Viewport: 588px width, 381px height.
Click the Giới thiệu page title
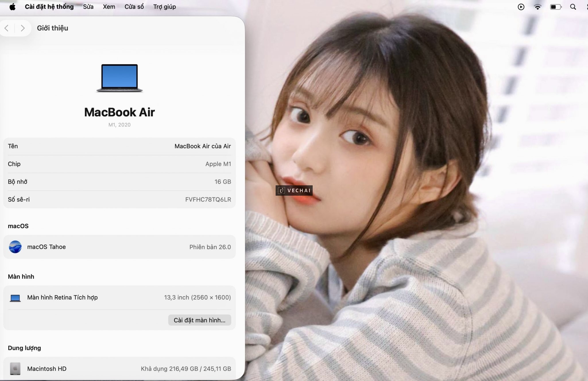coord(53,28)
